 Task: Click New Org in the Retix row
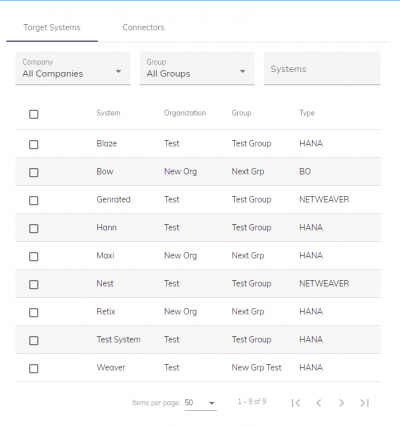click(x=180, y=311)
